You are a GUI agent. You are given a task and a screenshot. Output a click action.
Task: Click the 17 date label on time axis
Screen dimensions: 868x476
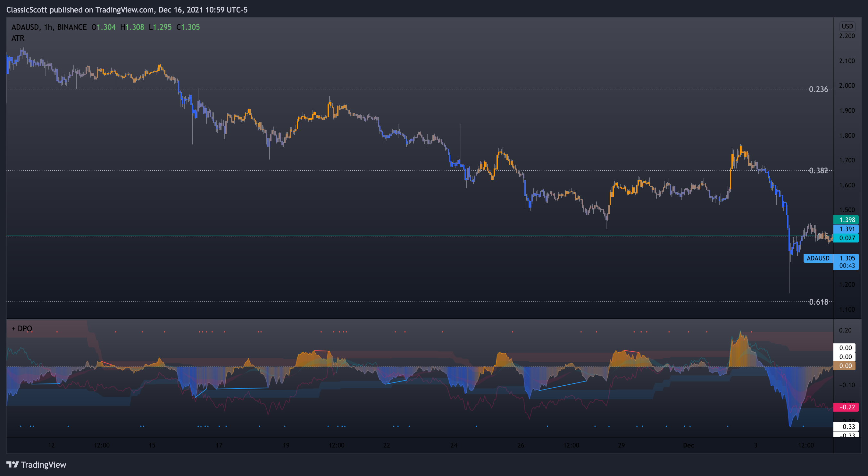(219, 445)
